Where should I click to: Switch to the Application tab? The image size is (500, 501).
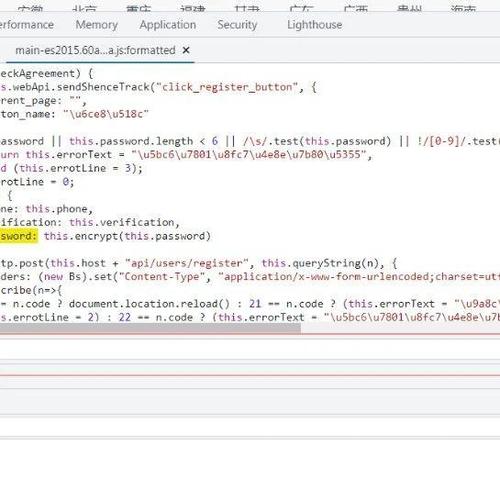point(168,25)
